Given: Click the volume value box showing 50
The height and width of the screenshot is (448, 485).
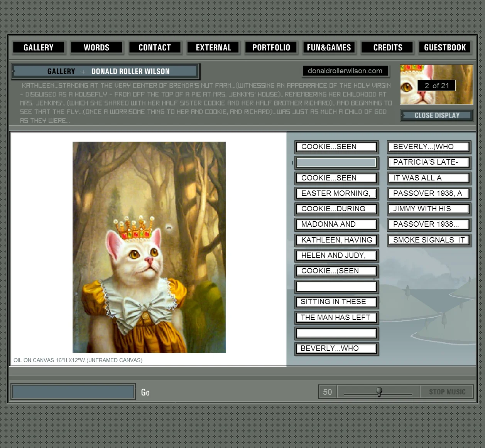Looking at the screenshot, I should (328, 392).
